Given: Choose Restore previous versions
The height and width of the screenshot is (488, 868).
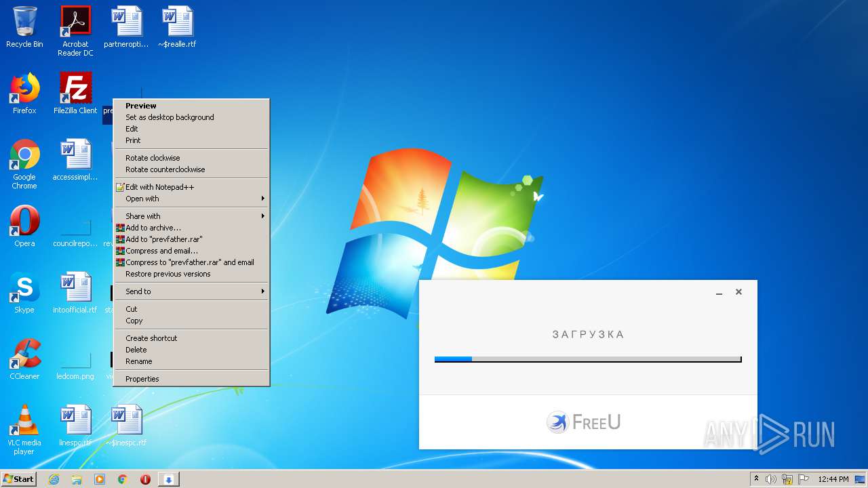Looking at the screenshot, I should tap(191, 274).
